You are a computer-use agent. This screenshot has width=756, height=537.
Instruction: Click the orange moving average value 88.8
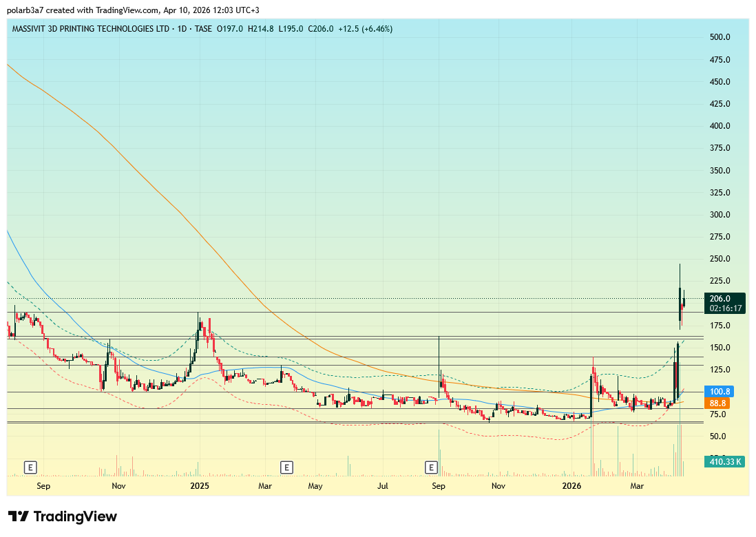(x=717, y=403)
